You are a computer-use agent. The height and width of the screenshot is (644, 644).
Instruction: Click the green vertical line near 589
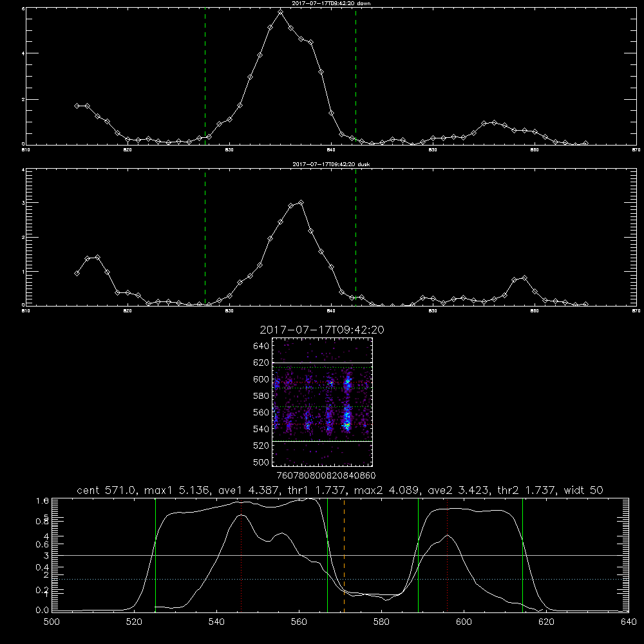[418, 555]
